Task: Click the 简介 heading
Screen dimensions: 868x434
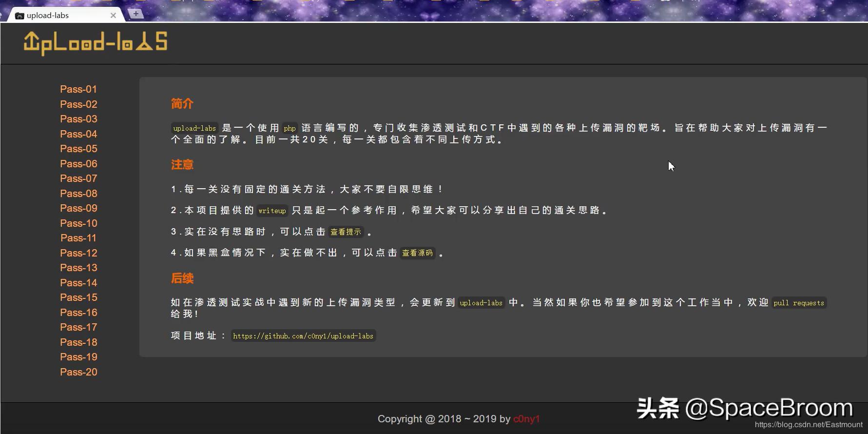Action: (x=182, y=103)
